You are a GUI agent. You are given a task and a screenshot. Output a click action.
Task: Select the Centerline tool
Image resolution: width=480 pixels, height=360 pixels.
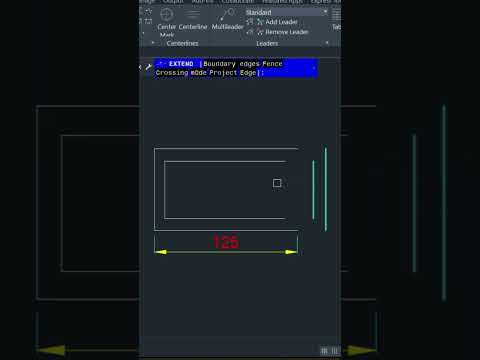point(193,20)
